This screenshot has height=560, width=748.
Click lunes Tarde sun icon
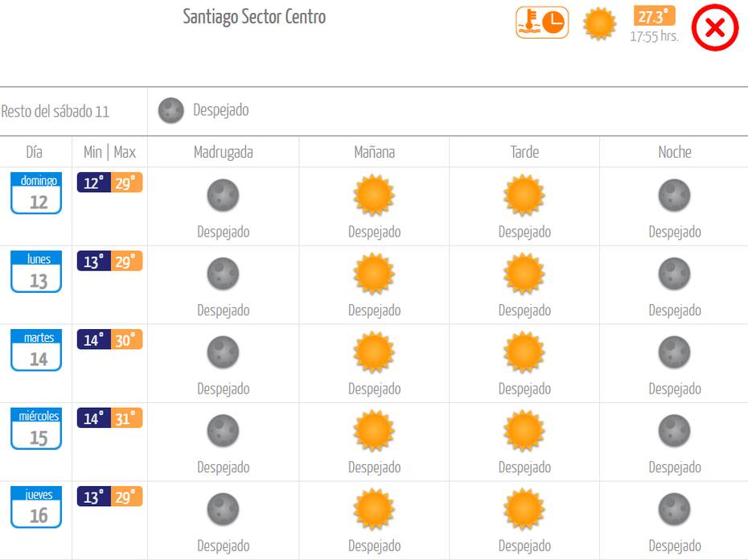coord(524,273)
